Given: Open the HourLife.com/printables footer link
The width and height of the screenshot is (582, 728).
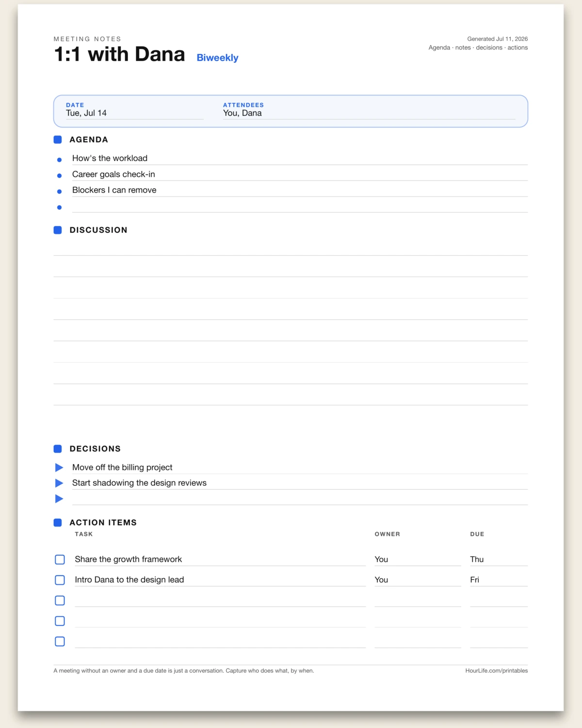Looking at the screenshot, I should pos(497,671).
